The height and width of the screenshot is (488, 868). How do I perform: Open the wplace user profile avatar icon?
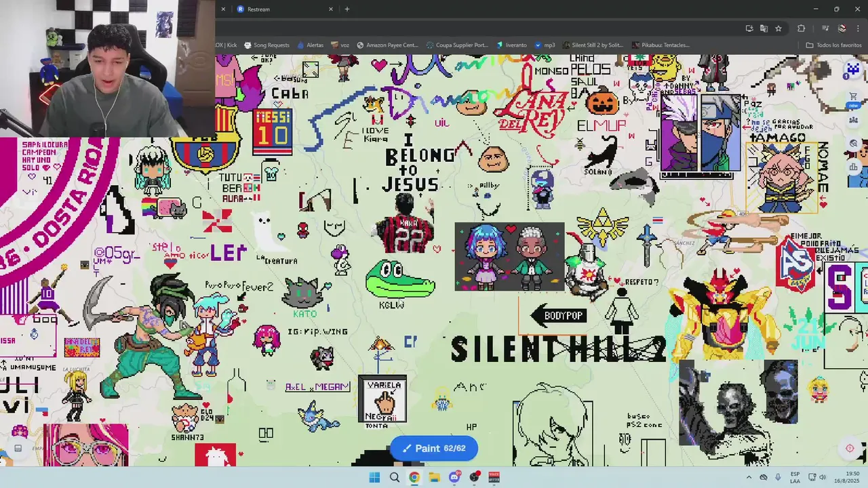pos(853,70)
